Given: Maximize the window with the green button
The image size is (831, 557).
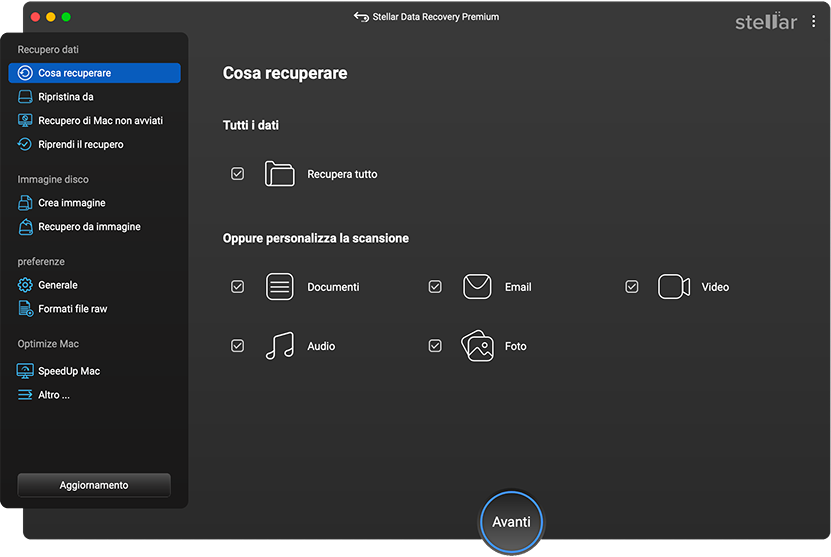Looking at the screenshot, I should point(66,17).
